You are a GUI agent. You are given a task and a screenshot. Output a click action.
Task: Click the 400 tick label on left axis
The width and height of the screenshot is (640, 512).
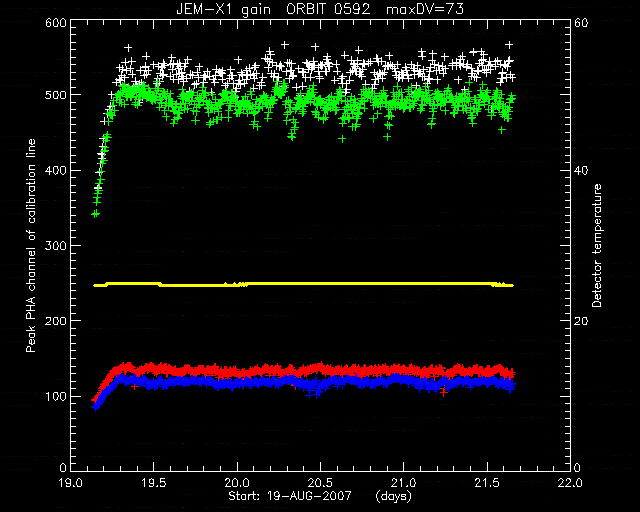click(56, 170)
